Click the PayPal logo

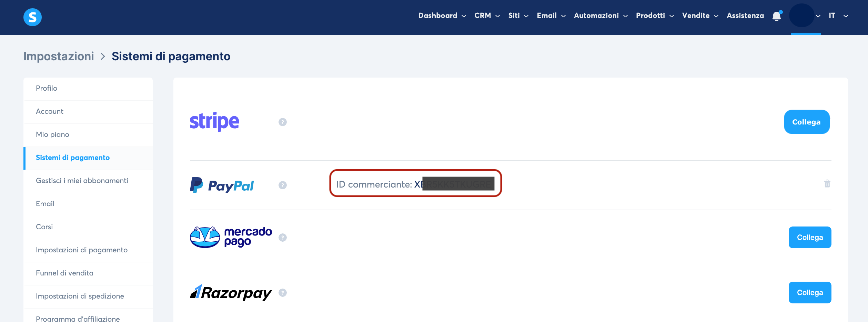222,185
